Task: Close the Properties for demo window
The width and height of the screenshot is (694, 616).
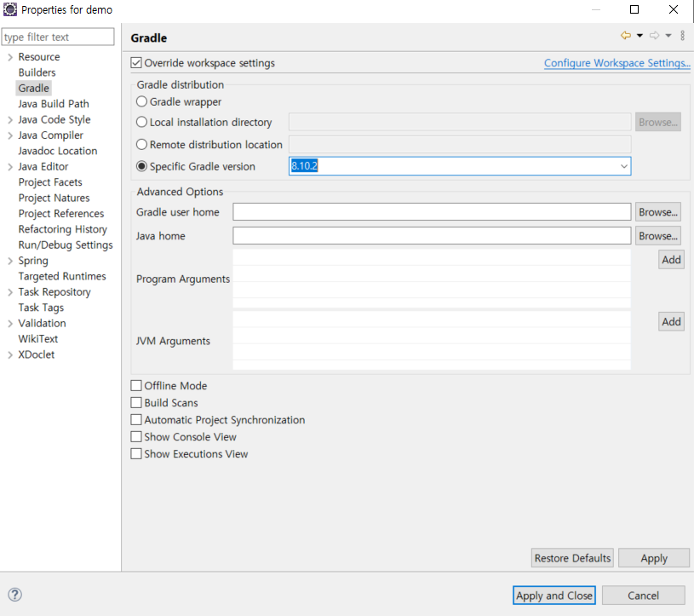Action: [x=674, y=9]
